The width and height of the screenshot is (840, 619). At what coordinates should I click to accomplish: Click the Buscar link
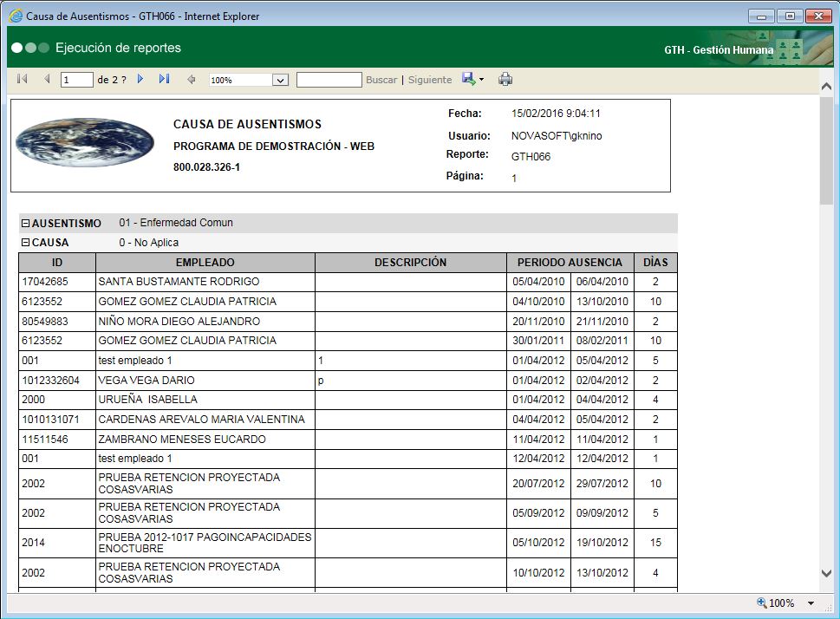(x=381, y=80)
